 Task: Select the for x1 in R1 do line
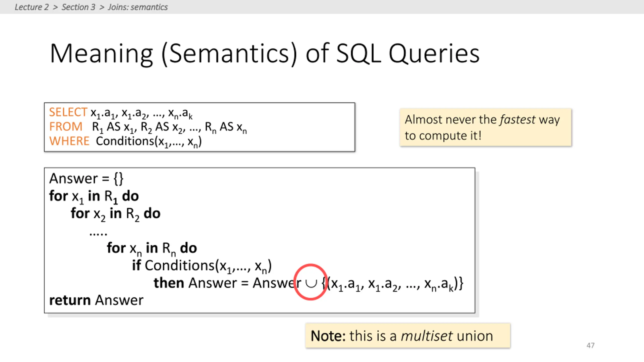click(x=94, y=197)
